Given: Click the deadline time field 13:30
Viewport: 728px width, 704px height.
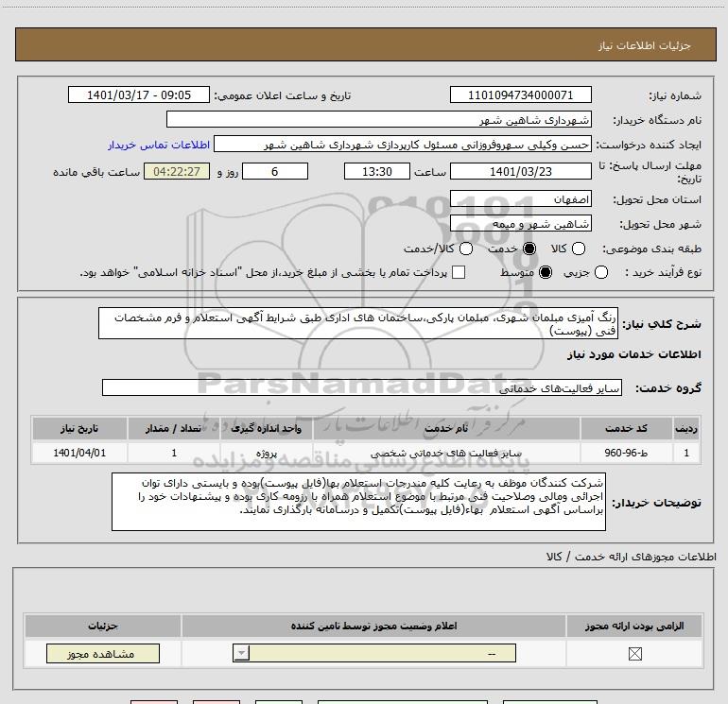Looking at the screenshot, I should 377,171.
